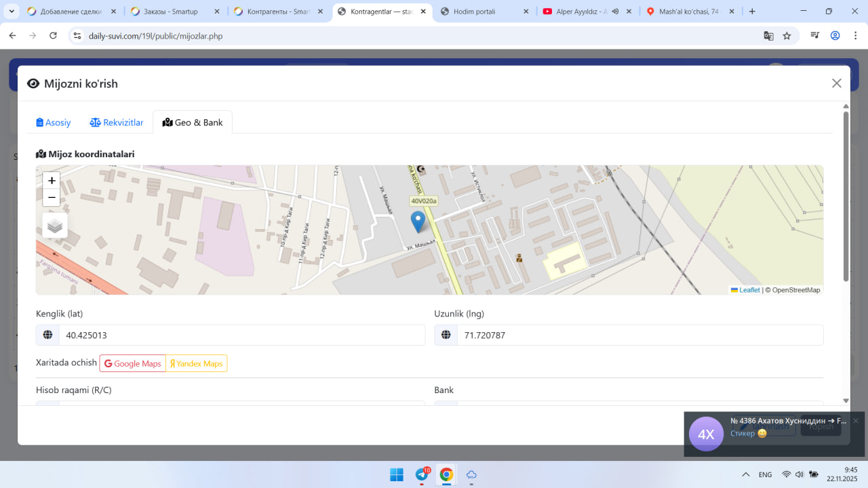The height and width of the screenshot is (488, 868).
Task: Open Wi-Fi network settings in tray
Action: (787, 474)
